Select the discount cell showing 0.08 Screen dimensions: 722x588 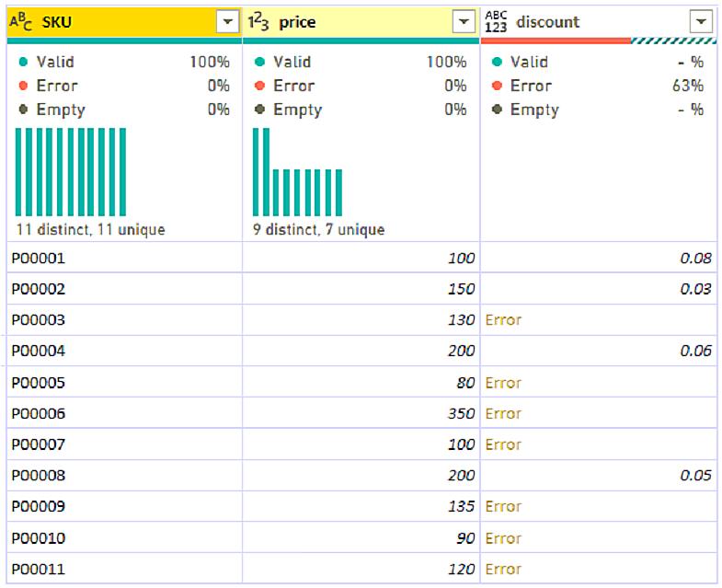695,259
